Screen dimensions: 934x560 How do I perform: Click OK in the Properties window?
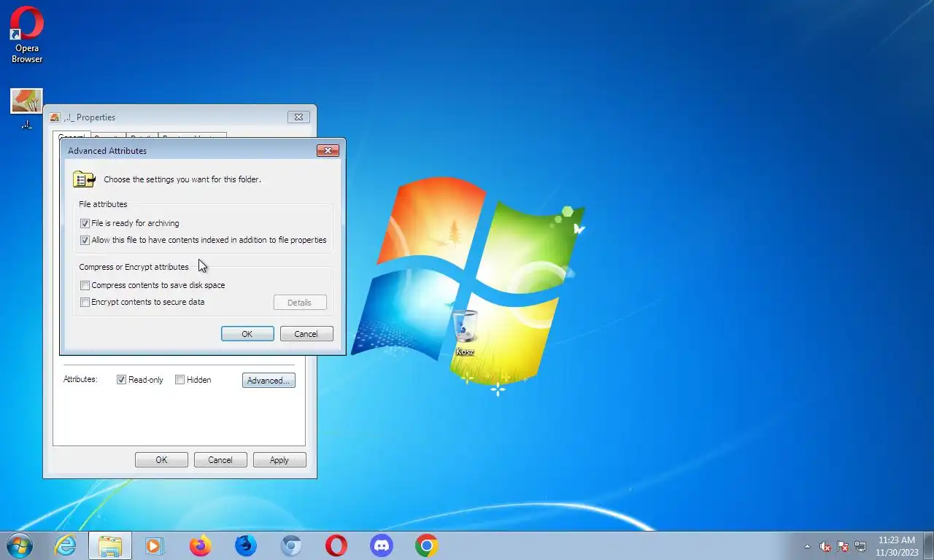click(161, 460)
